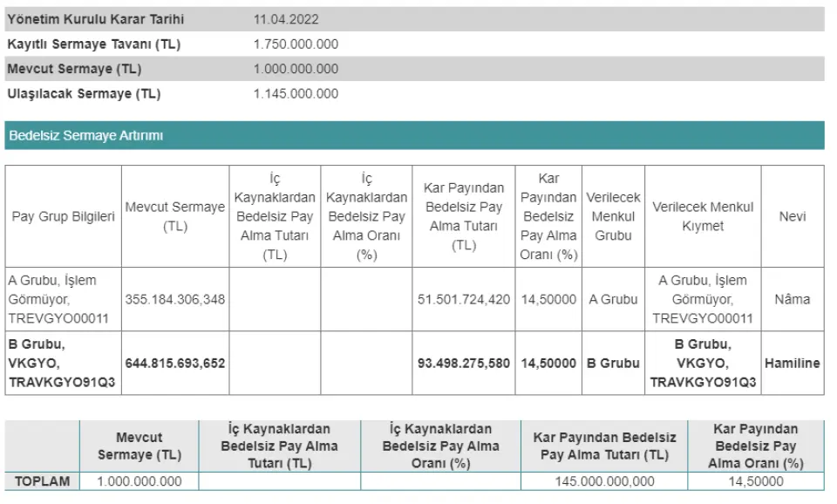This screenshot has height=504, width=837.
Task: Click the TOPLAM Mevcut Sermaye value 1.000.000.000
Action: 139,481
